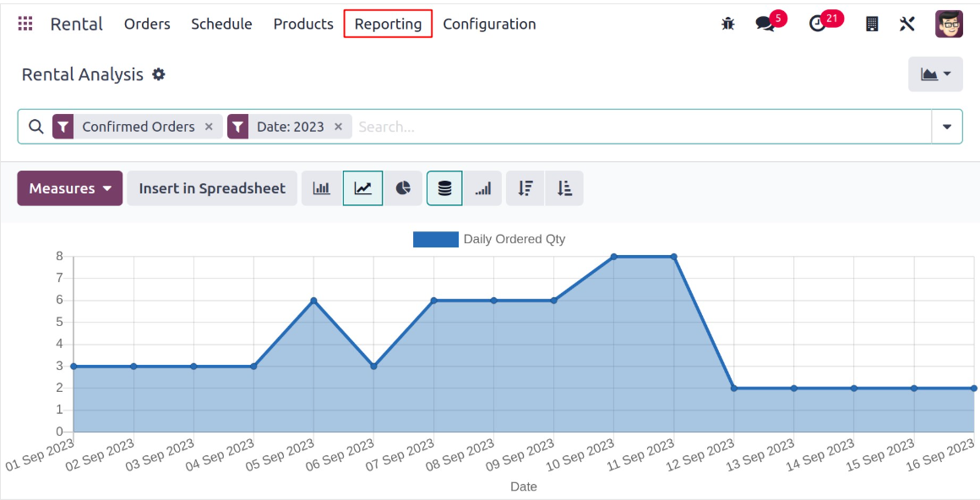Open the chat messages icon
This screenshot has width=980, height=500.
(x=766, y=24)
